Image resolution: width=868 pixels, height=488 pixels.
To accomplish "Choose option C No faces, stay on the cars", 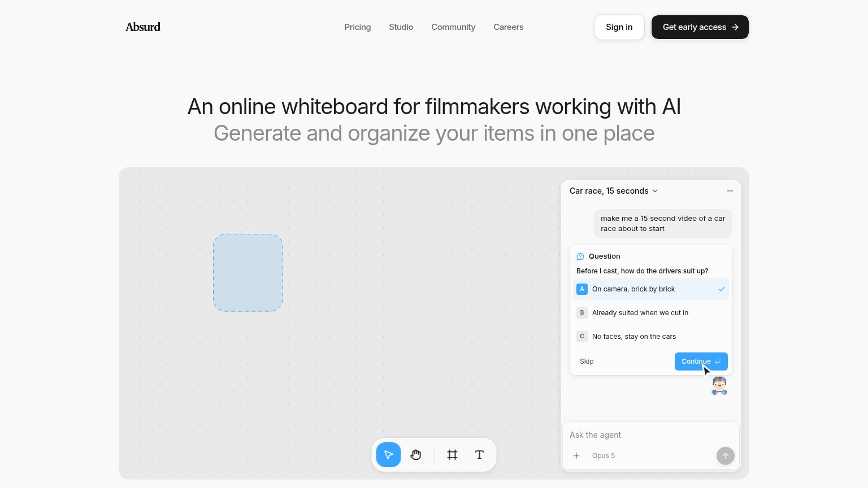I will [x=651, y=337].
